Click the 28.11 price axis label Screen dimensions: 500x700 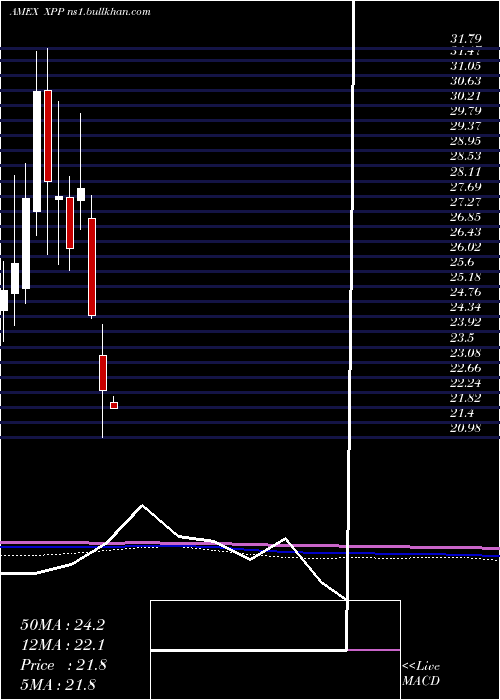[x=465, y=172]
